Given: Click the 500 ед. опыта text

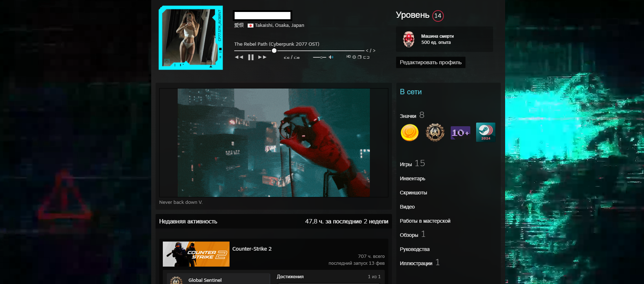Looking at the screenshot, I should tap(436, 42).
